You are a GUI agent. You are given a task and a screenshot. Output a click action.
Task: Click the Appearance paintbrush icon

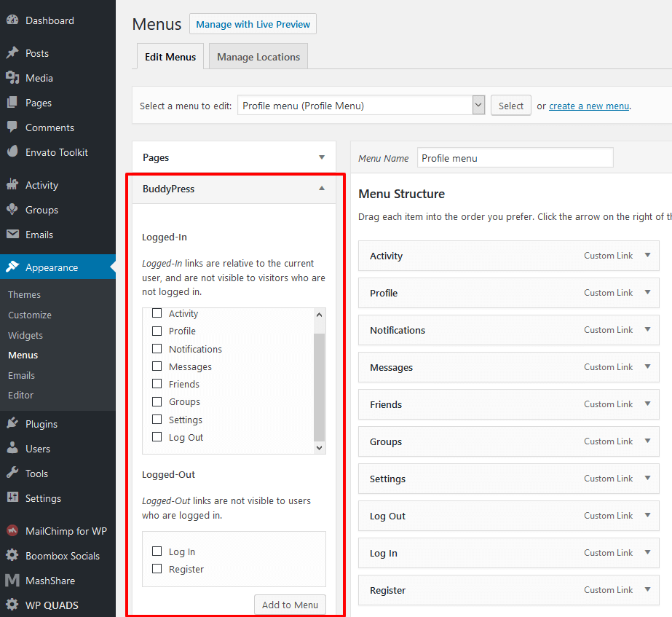click(12, 267)
